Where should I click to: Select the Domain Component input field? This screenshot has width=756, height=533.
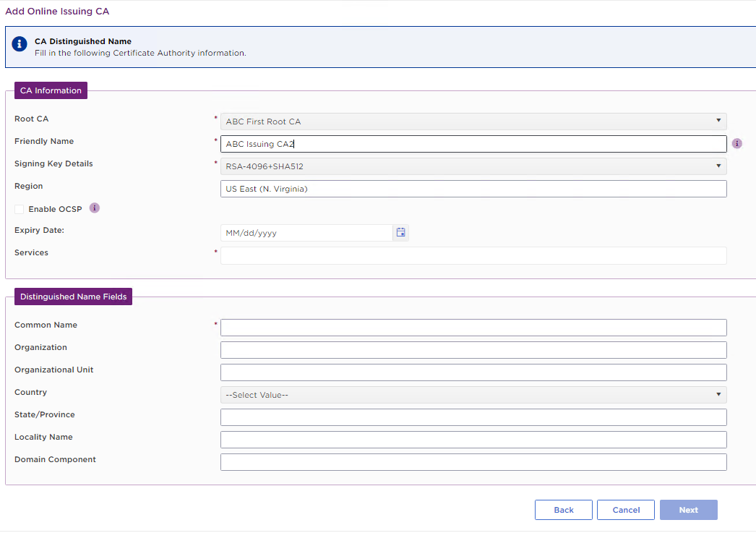coord(473,462)
